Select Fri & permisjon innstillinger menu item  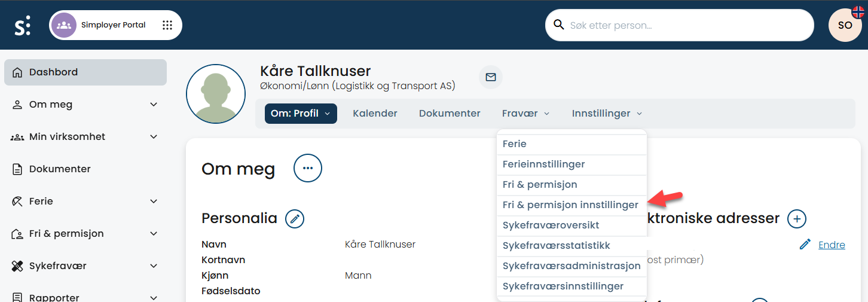pos(570,205)
